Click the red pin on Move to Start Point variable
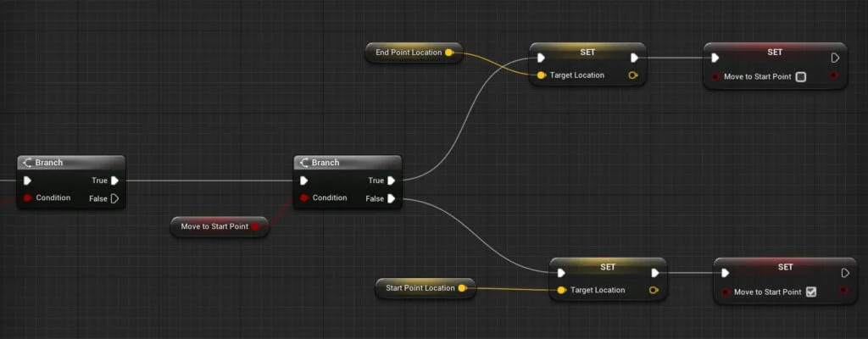The width and height of the screenshot is (868, 339). 255,226
